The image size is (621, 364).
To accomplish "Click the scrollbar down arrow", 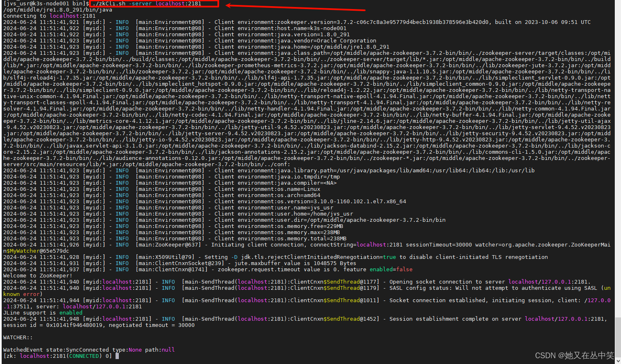I will [x=618, y=361].
